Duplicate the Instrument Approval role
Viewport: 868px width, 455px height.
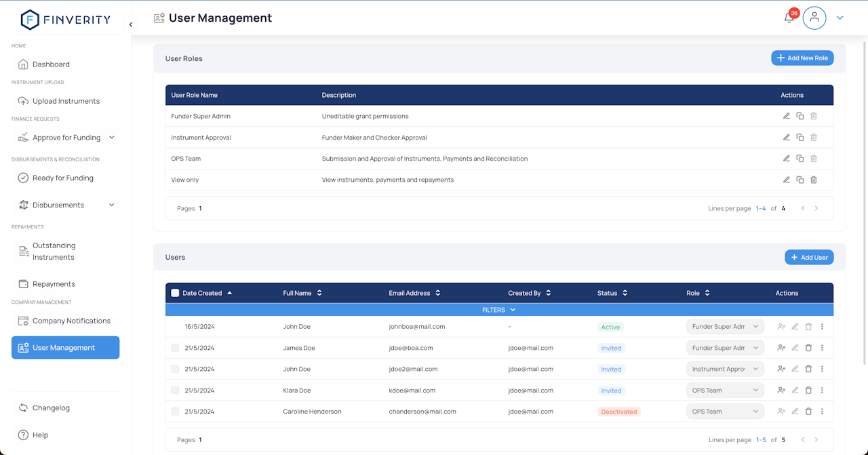coord(800,138)
